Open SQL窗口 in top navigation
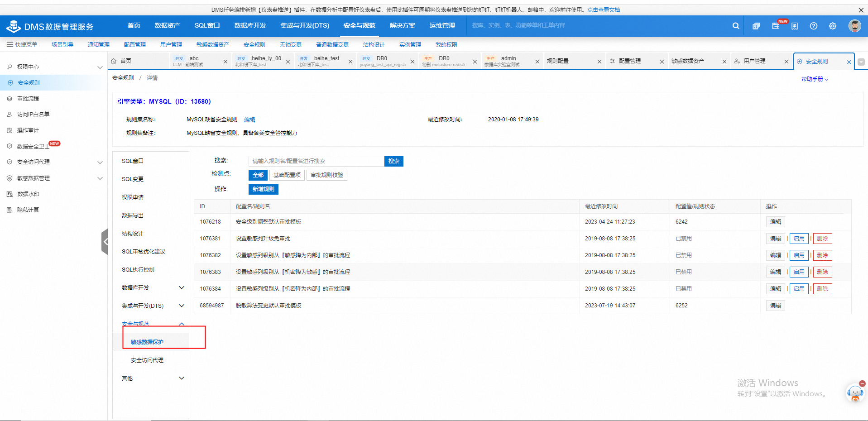 (207, 25)
